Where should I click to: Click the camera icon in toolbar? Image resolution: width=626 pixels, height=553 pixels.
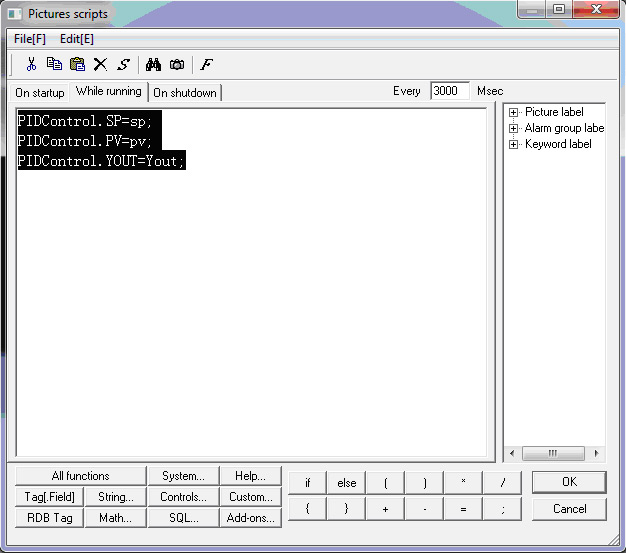(177, 64)
